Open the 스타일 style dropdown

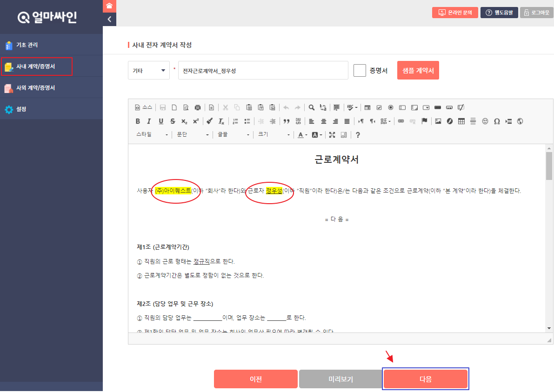click(x=152, y=134)
